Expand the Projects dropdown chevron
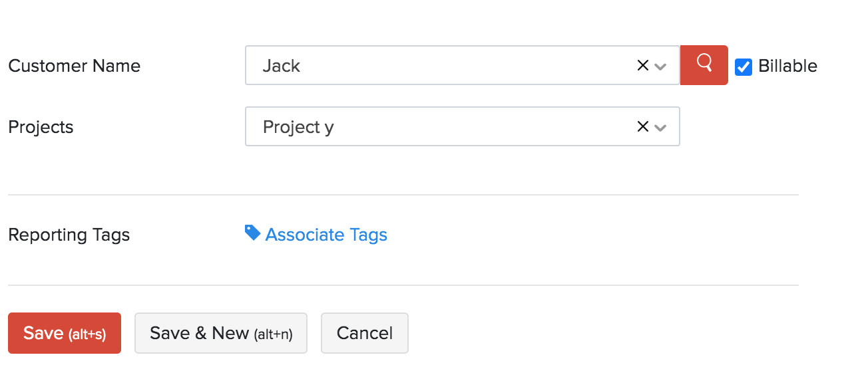 660,128
